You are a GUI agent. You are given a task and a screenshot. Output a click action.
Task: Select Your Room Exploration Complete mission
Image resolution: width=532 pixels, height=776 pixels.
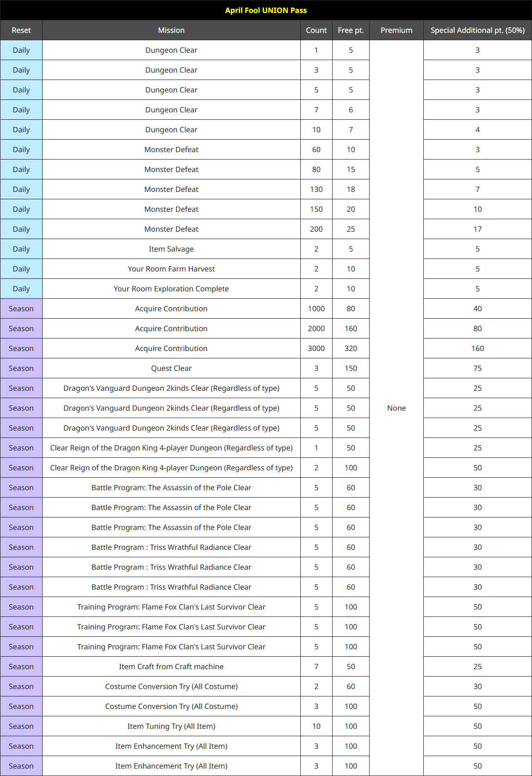(x=171, y=289)
